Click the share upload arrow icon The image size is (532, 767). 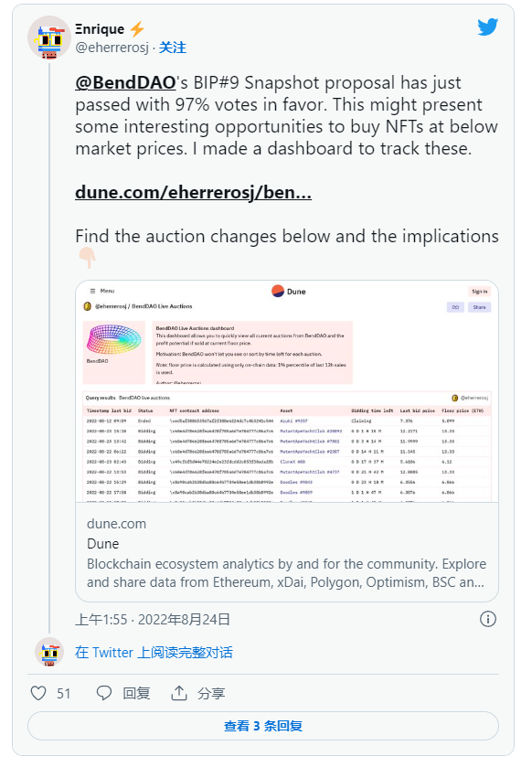[x=179, y=693]
